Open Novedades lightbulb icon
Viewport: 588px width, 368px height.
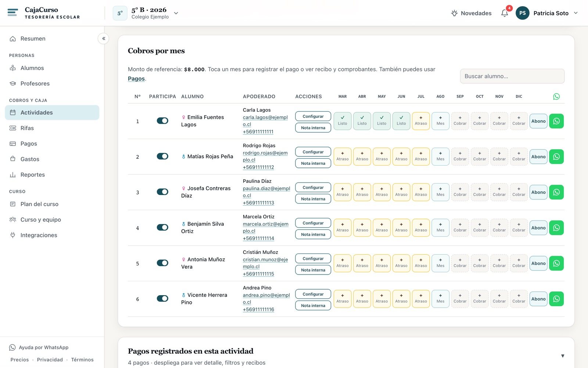454,13
